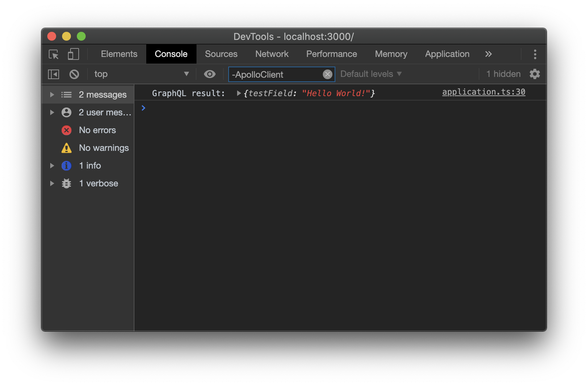This screenshot has height=386, width=588.
Task: Clear the -ApolloClient filter text
Action: click(x=328, y=74)
